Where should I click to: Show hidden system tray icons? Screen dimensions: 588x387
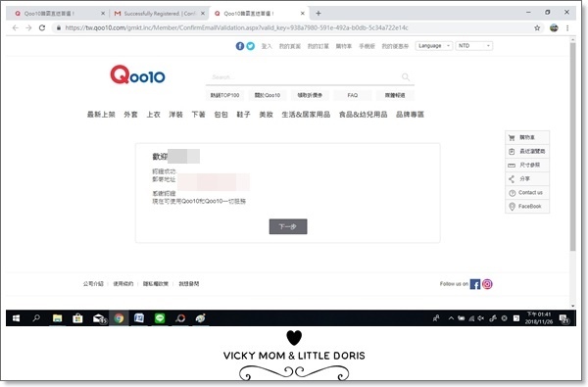click(451, 318)
